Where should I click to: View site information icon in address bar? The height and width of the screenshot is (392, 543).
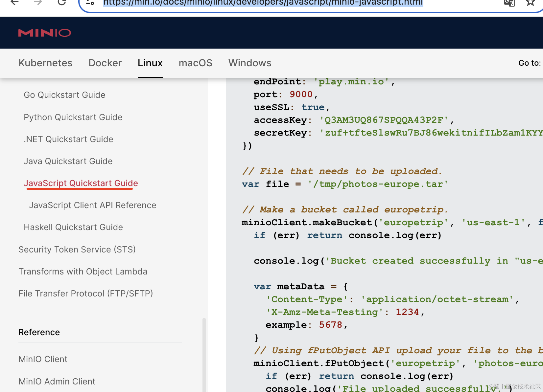click(90, 3)
